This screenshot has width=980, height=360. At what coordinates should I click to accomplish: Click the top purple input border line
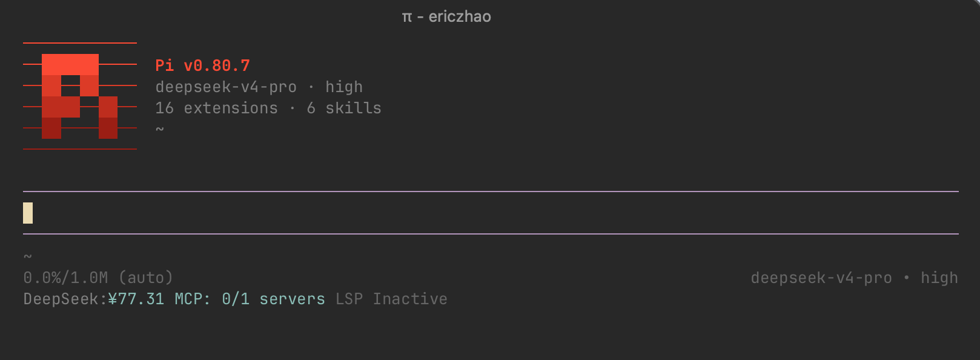point(491,192)
